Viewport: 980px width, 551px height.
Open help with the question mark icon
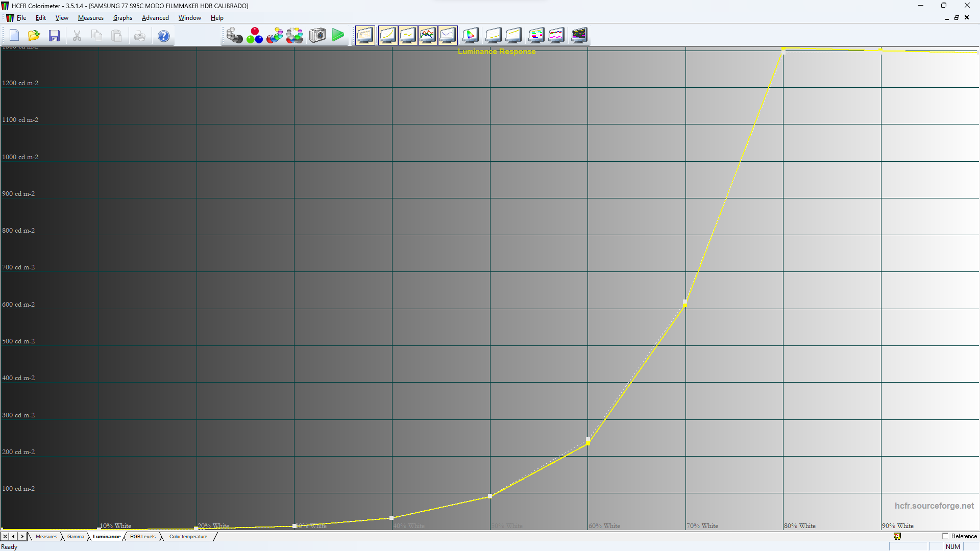pos(163,36)
